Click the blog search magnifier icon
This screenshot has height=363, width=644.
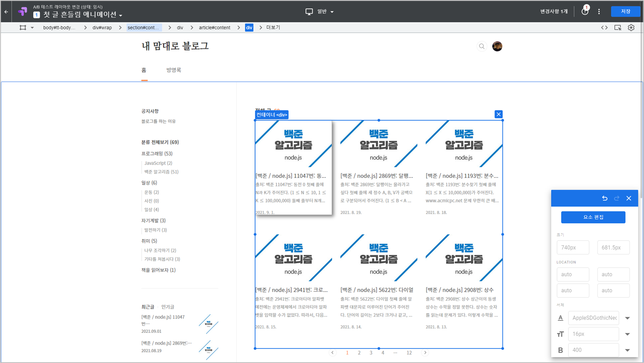pyautogui.click(x=482, y=46)
